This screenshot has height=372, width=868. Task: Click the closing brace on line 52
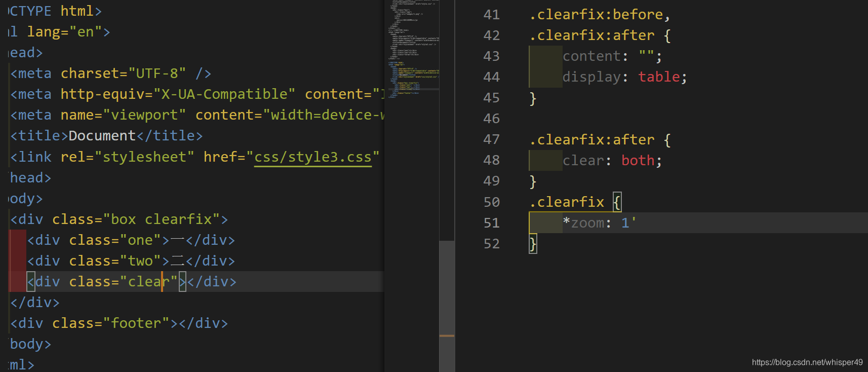pos(533,244)
